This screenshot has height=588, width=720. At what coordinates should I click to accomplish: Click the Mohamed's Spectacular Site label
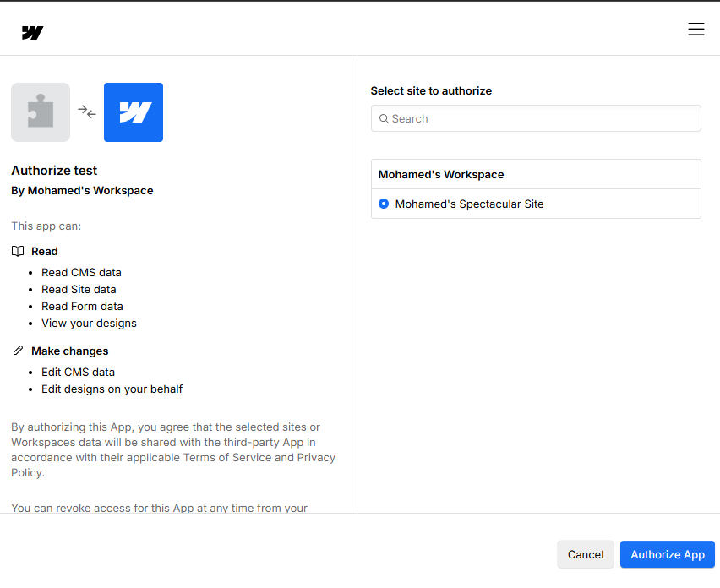[469, 204]
